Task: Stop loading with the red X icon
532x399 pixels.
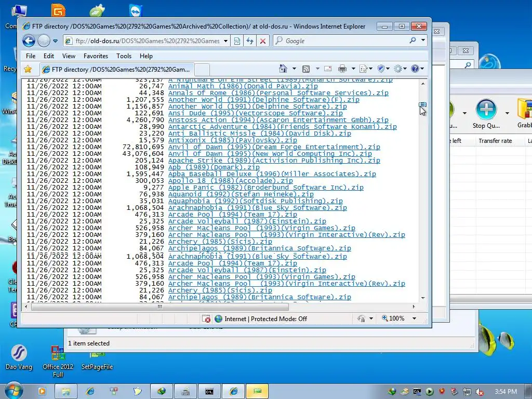Action: tap(262, 41)
